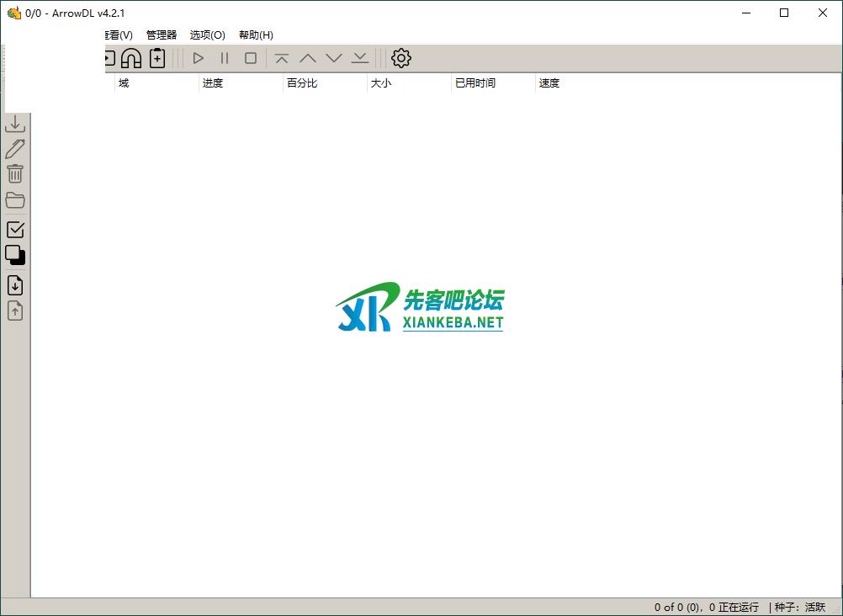The width and height of the screenshot is (843, 616).
Task: Click the magnet link (torrent) toolbar icon
Action: click(131, 58)
